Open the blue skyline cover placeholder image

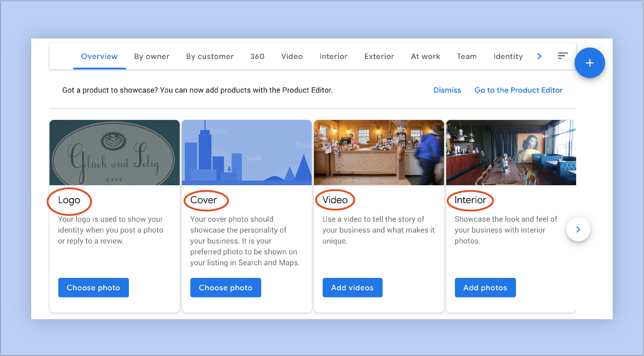[x=247, y=152]
